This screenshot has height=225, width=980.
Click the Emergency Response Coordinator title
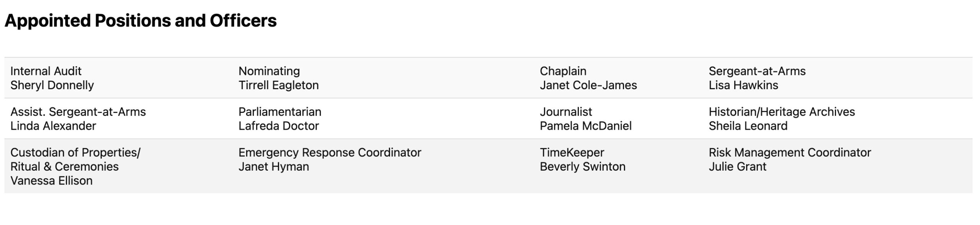(x=330, y=153)
